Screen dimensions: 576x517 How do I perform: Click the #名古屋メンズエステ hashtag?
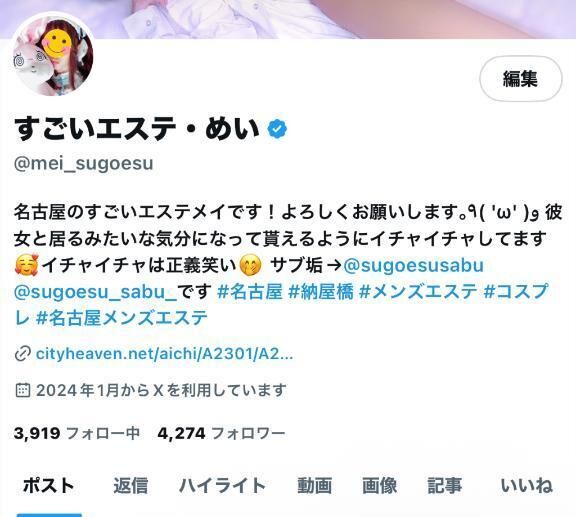point(122,318)
